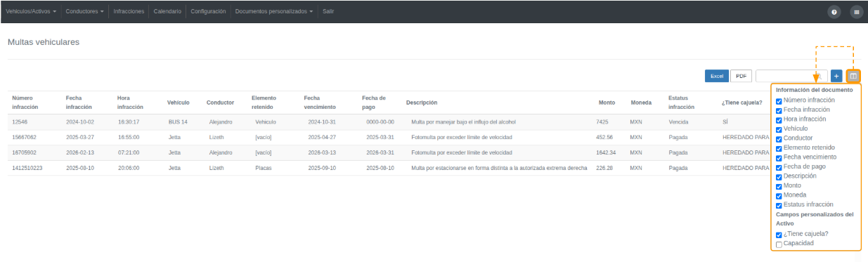Select infraction number 12546
Screen dimensions: 868x262
pos(20,122)
